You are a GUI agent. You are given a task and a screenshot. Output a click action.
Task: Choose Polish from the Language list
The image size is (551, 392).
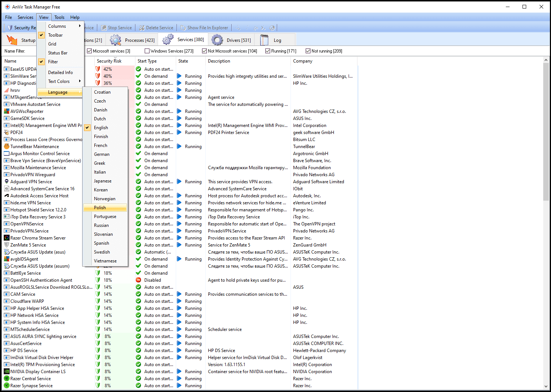[x=105, y=208]
